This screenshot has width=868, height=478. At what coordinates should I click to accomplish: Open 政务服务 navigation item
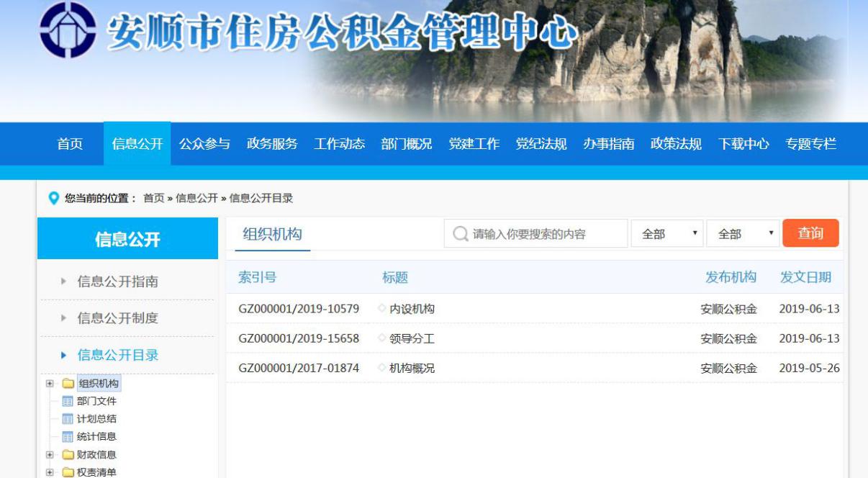tap(272, 144)
